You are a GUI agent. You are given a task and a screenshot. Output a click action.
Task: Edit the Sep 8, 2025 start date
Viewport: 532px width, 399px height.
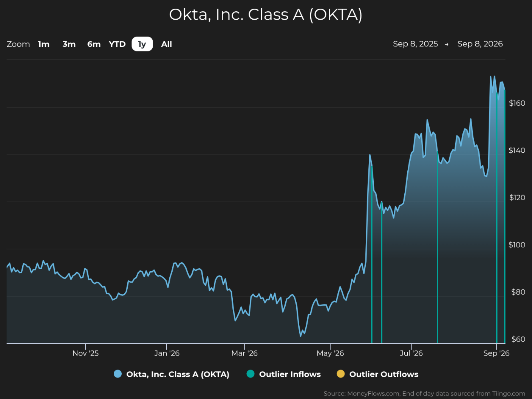coord(415,44)
